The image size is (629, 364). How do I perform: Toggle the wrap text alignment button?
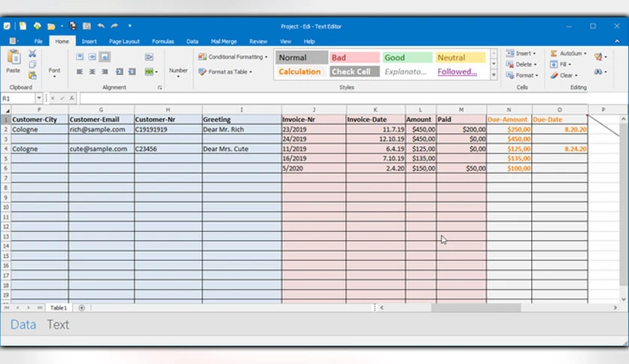[149, 57]
